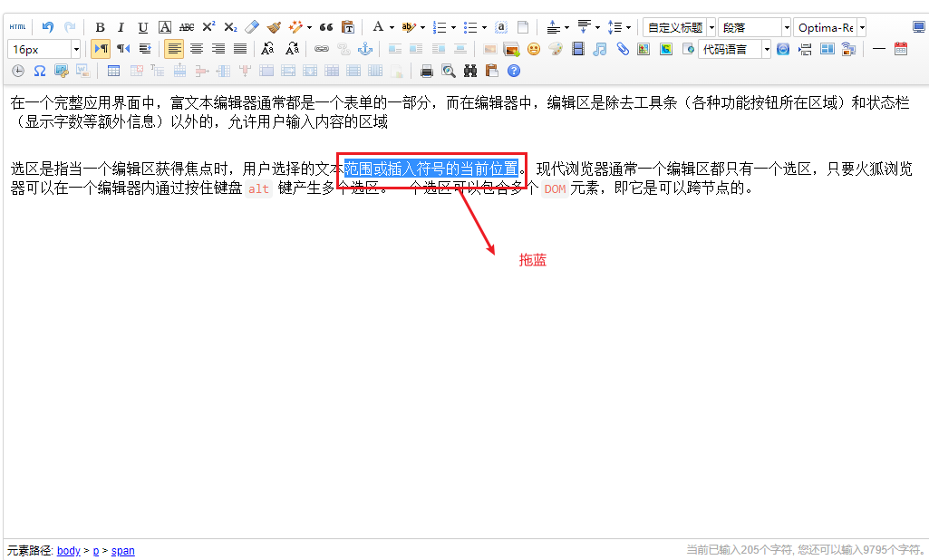929x560 pixels.
Task: Toggle right-to-left text direction
Action: [x=123, y=49]
